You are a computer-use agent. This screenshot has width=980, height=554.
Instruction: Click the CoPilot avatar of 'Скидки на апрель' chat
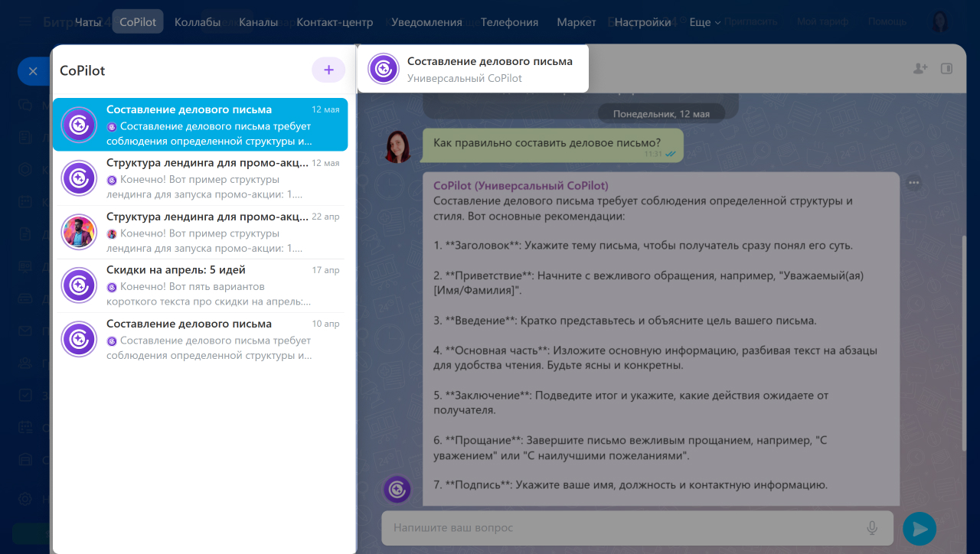click(x=79, y=285)
